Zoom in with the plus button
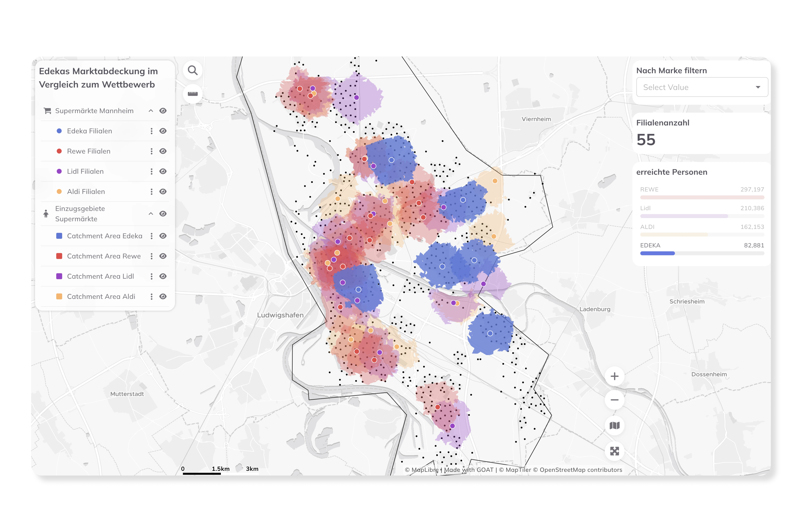The width and height of the screenshot is (802, 532). (614, 376)
